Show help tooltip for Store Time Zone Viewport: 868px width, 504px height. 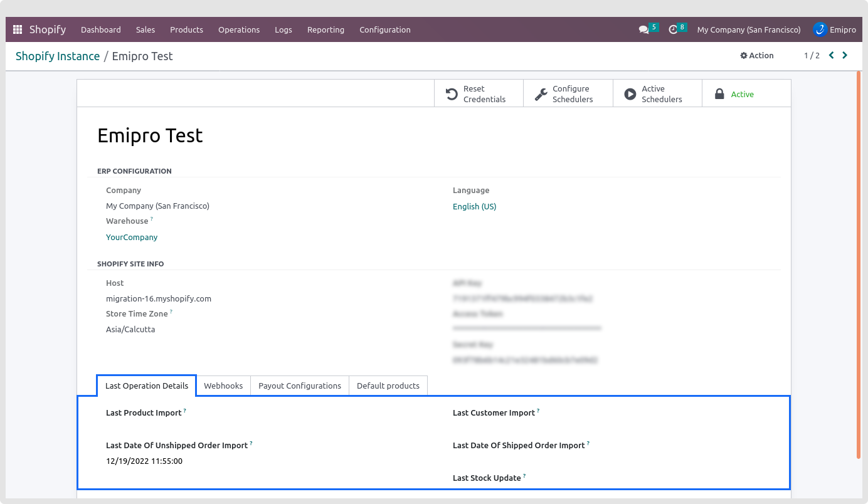pos(171,312)
